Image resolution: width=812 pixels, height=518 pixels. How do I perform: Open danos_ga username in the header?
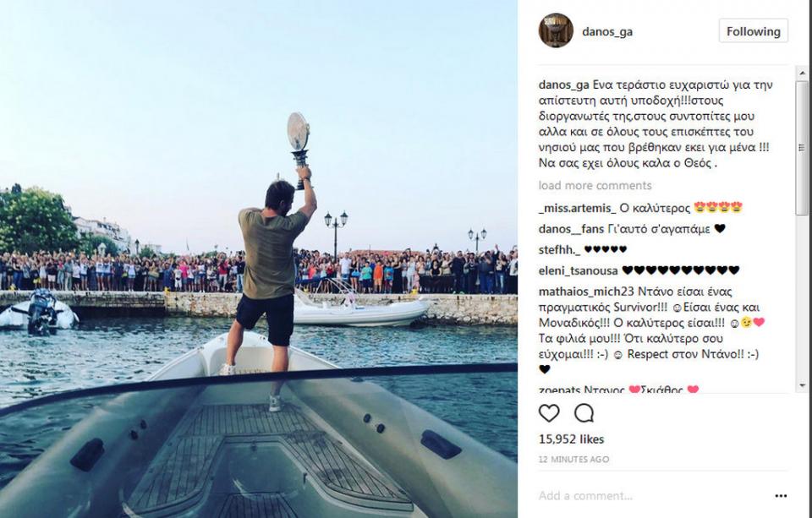[x=607, y=31]
